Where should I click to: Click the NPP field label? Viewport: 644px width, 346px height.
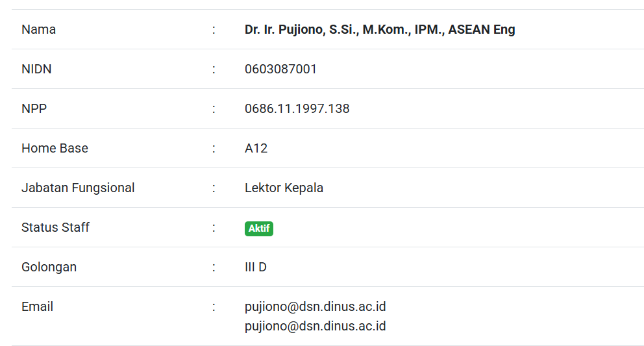tap(34, 108)
